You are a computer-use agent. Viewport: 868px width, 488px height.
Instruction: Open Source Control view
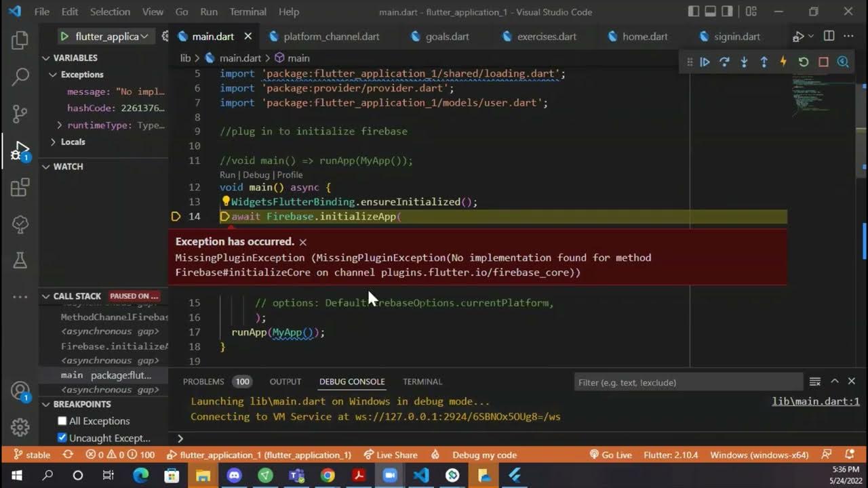(20, 113)
